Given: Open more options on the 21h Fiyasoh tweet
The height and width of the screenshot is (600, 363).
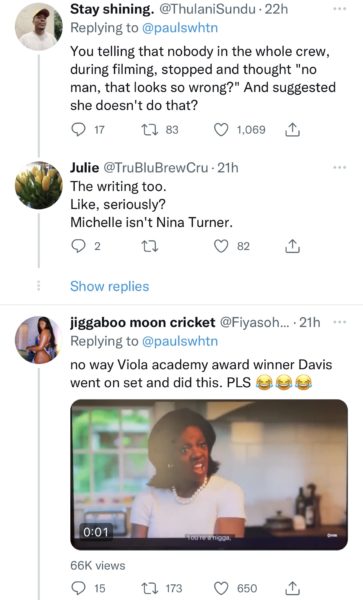Looking at the screenshot, I should [x=340, y=322].
